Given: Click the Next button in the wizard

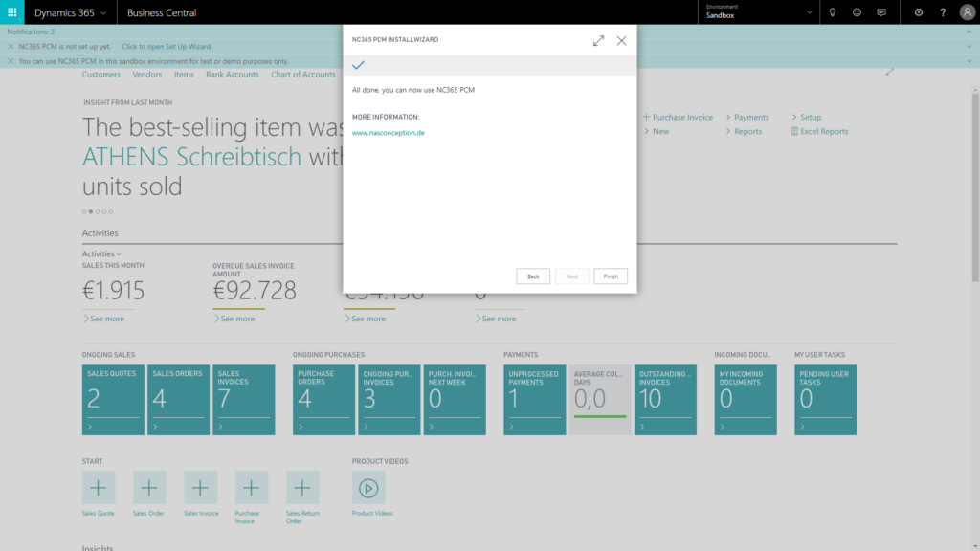Looking at the screenshot, I should tap(572, 276).
